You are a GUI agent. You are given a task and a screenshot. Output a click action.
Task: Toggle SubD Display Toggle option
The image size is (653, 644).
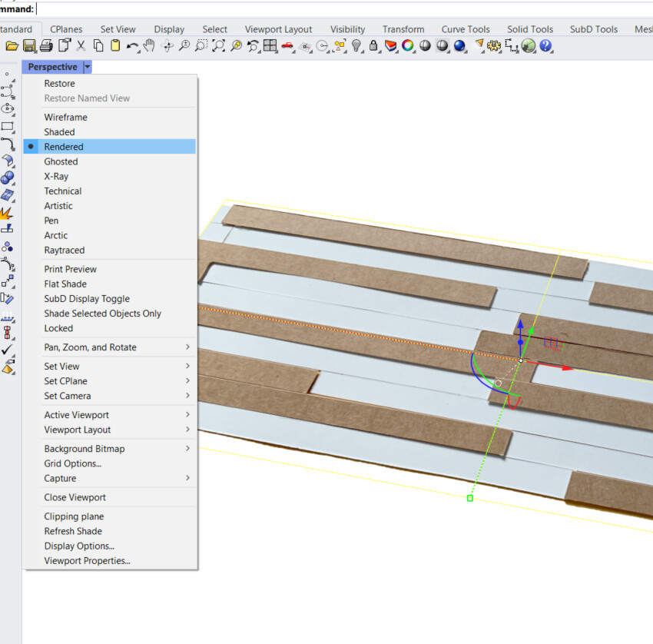tap(87, 299)
